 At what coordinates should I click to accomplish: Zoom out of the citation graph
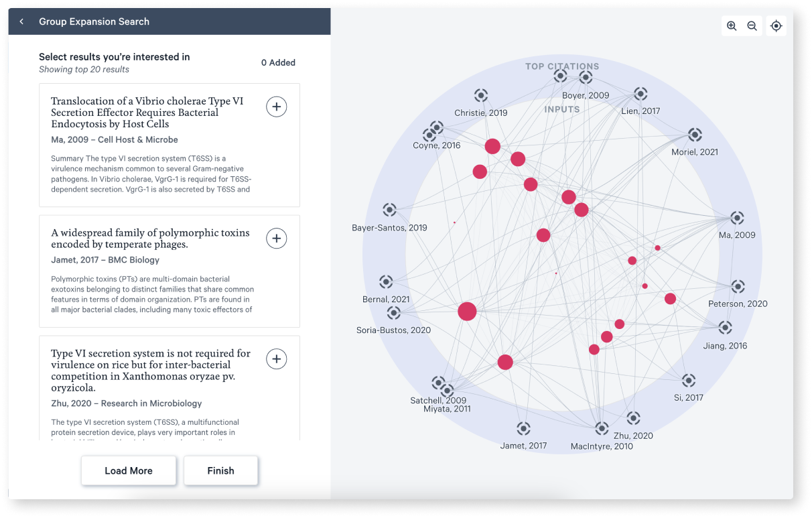pyautogui.click(x=752, y=25)
